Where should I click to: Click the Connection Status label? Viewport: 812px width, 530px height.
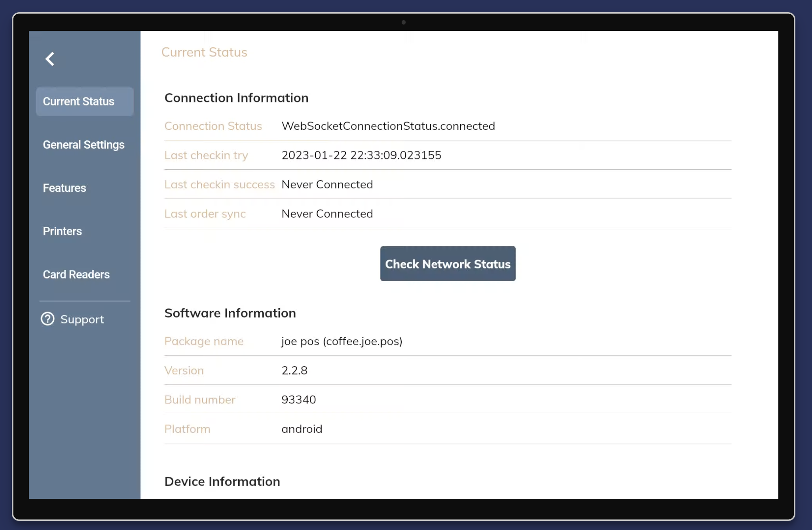click(213, 126)
